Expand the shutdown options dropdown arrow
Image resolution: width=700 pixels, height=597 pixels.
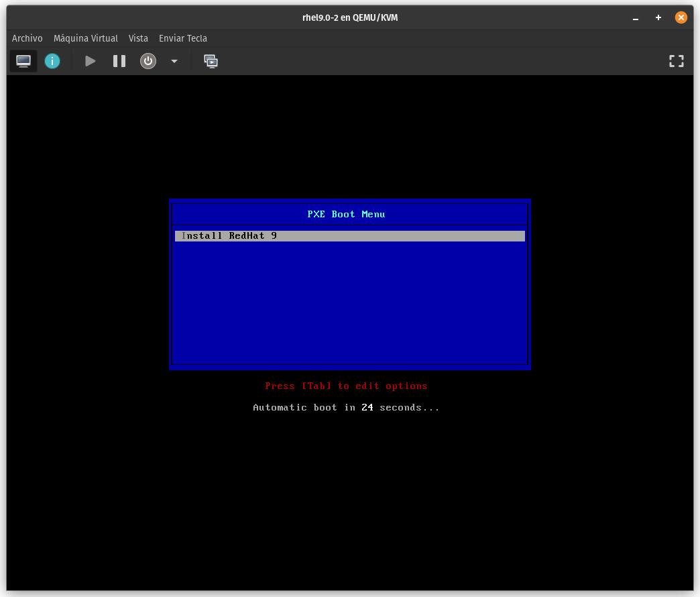pos(174,61)
